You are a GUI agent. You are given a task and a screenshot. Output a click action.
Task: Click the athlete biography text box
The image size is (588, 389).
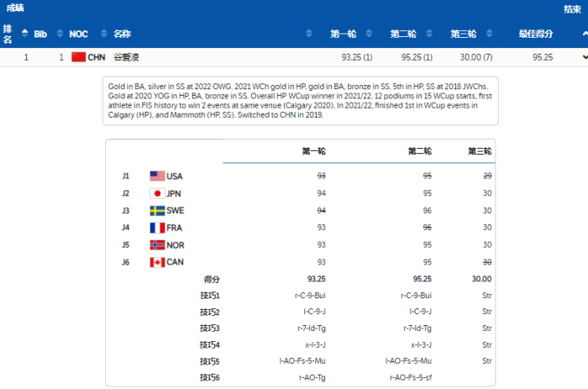(x=299, y=101)
